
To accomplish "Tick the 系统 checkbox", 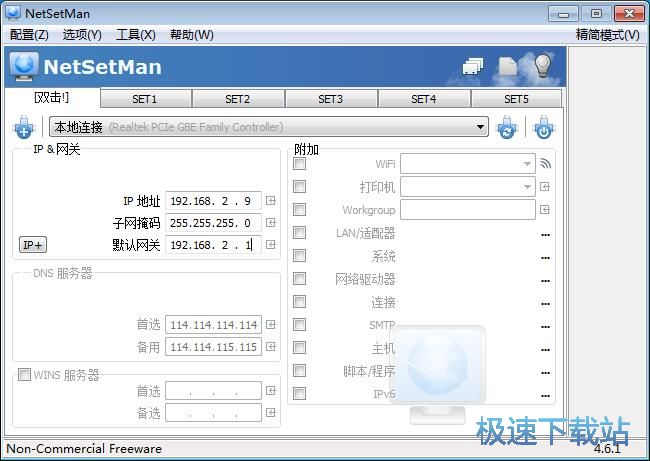I will pyautogui.click(x=299, y=255).
